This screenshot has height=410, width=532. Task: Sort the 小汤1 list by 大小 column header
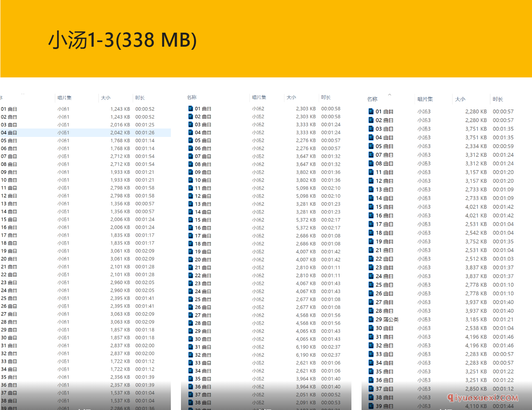pyautogui.click(x=105, y=98)
